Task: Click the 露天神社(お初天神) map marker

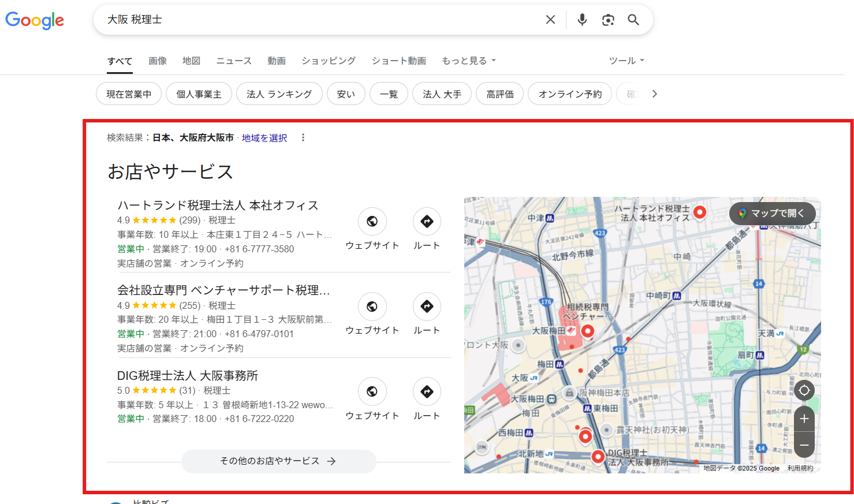Action: pos(606,430)
